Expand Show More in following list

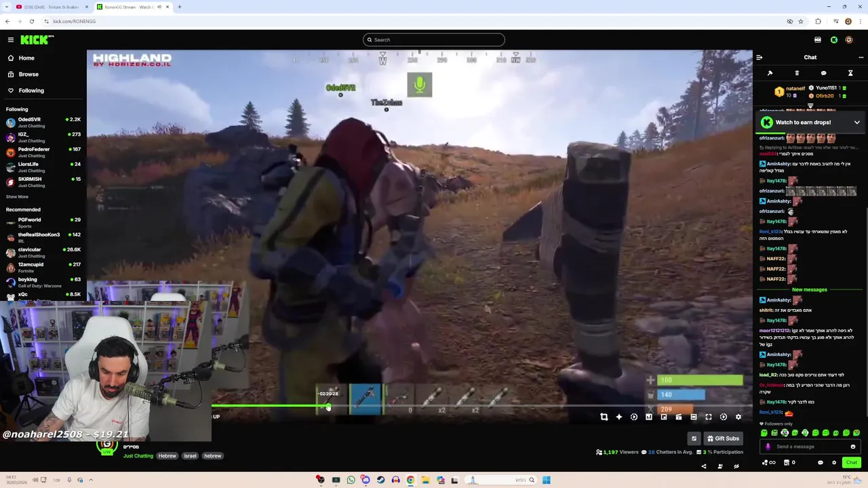point(17,197)
